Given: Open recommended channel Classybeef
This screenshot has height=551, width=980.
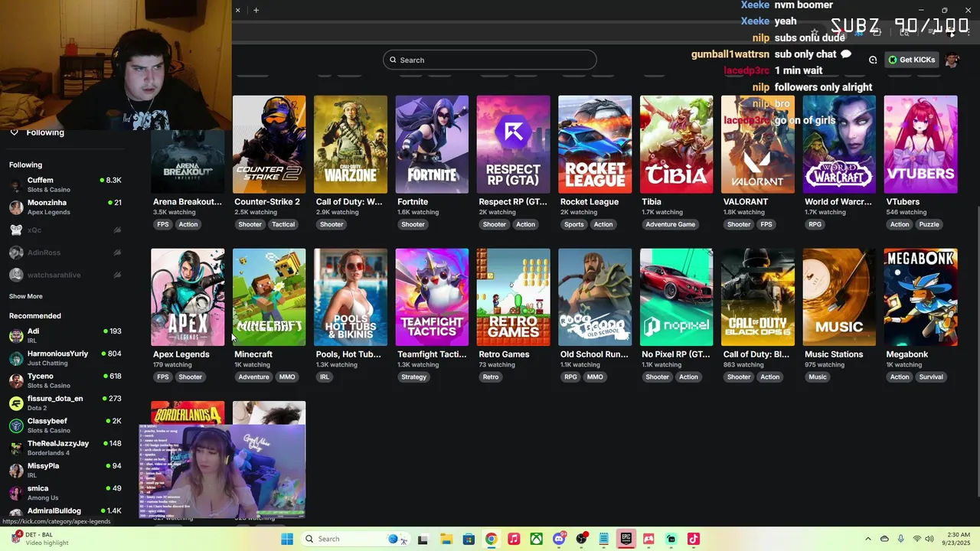Looking at the screenshot, I should [65, 425].
